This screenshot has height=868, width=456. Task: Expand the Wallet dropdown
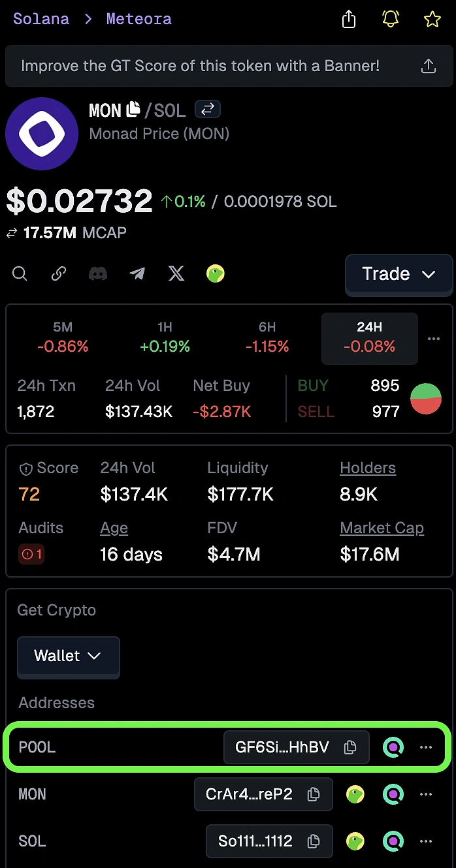coord(68,656)
